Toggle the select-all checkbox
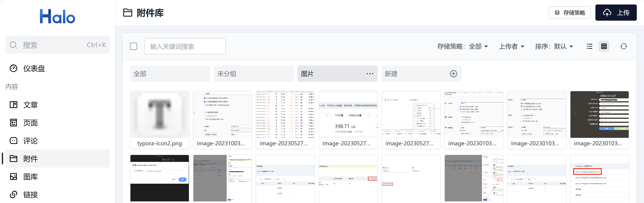The width and height of the screenshot is (644, 203). [x=134, y=46]
